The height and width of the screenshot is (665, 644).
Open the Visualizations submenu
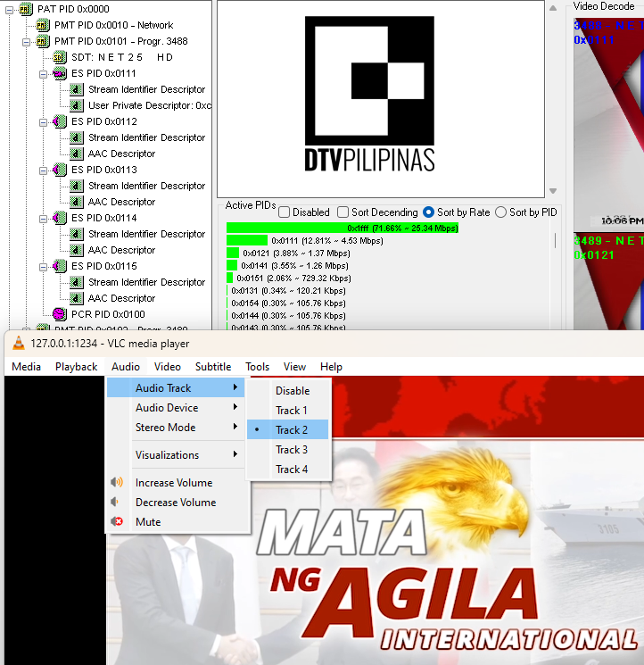(x=176, y=454)
